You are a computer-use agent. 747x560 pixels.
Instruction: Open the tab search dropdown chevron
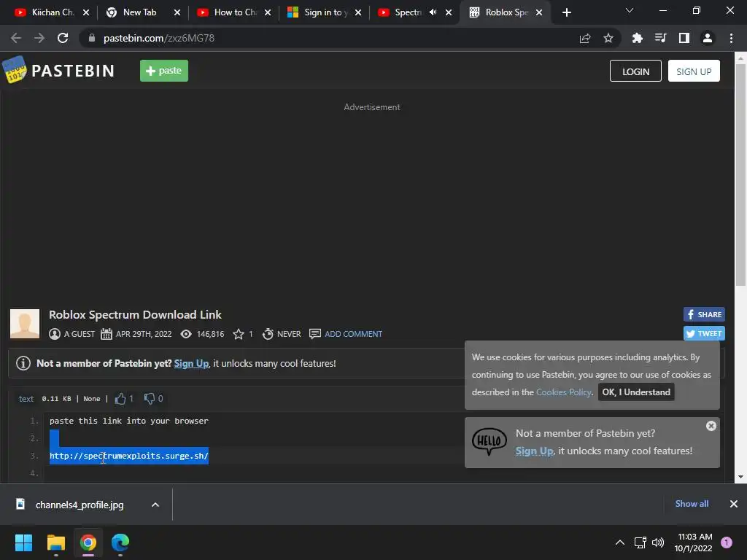630,10
